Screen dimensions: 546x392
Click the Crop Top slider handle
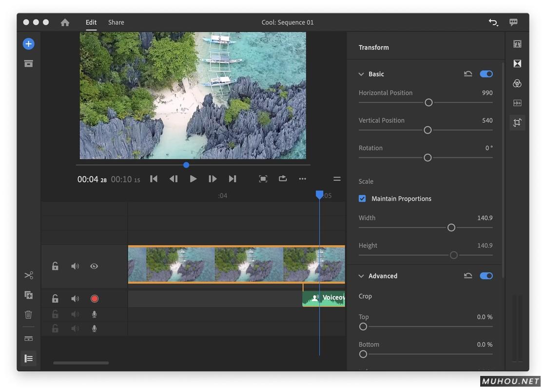pos(363,327)
